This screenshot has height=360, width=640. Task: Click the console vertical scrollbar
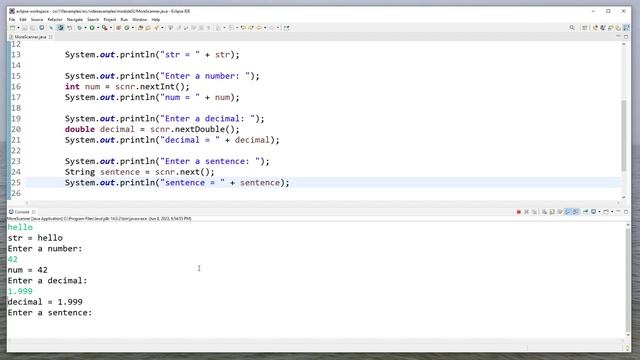pos(628,280)
